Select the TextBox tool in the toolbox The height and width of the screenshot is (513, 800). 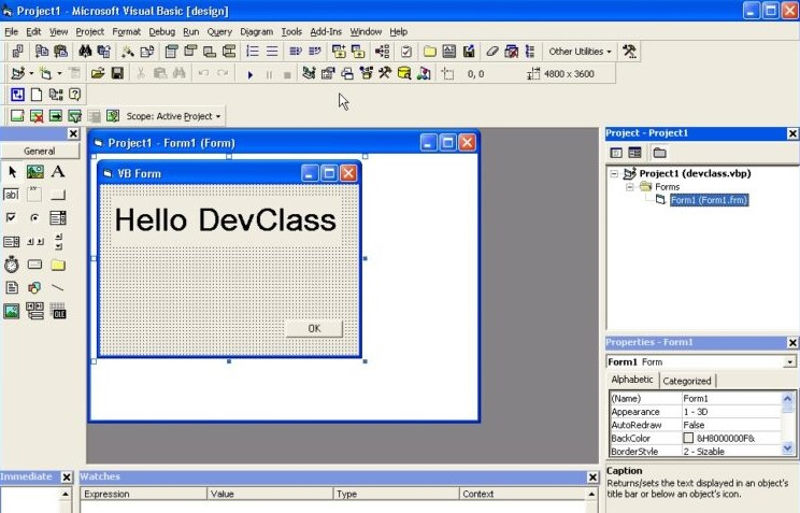[x=12, y=195]
